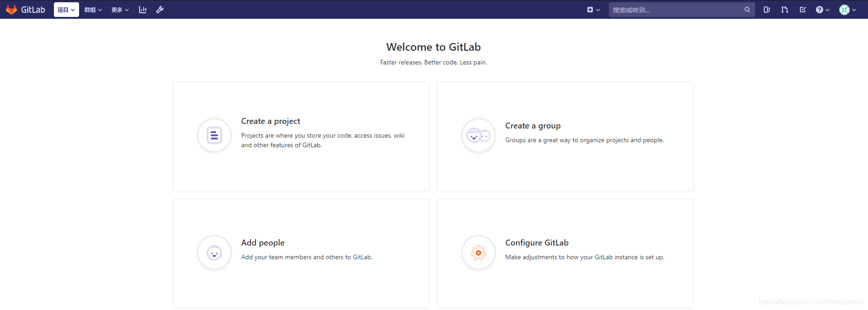Screen dimensions: 868x310
Task: Click the GitLab fox logo
Action: 11,10
